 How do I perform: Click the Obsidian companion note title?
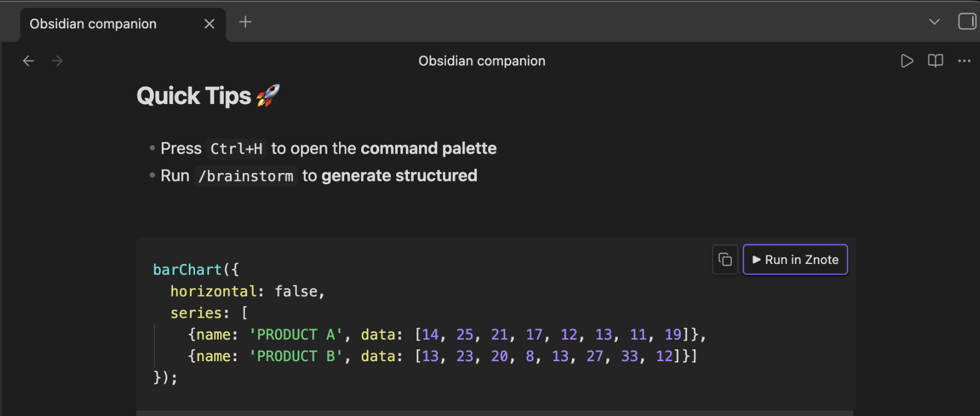[482, 61]
